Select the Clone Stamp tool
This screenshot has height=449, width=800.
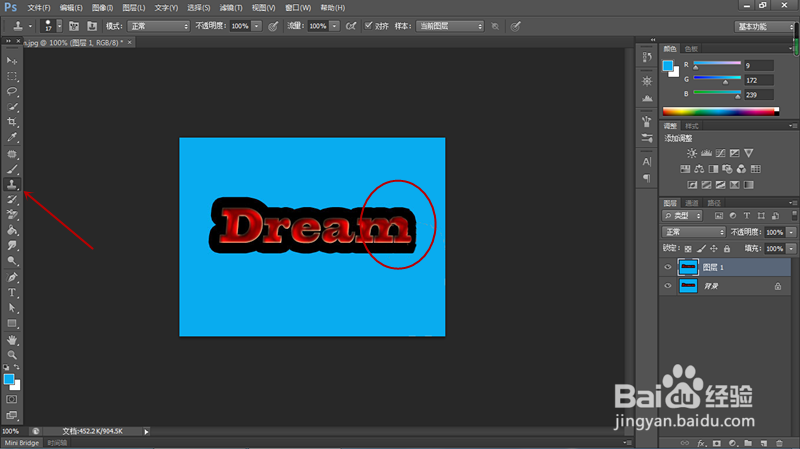[12, 185]
